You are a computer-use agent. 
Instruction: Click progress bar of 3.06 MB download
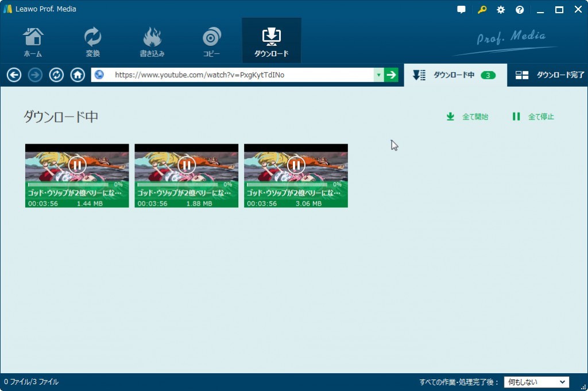(x=287, y=184)
